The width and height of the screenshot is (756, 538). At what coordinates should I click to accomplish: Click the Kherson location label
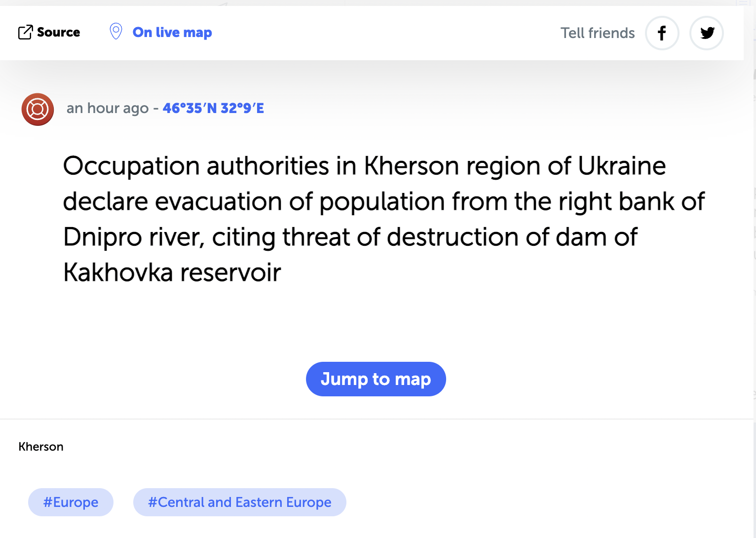coord(41,447)
